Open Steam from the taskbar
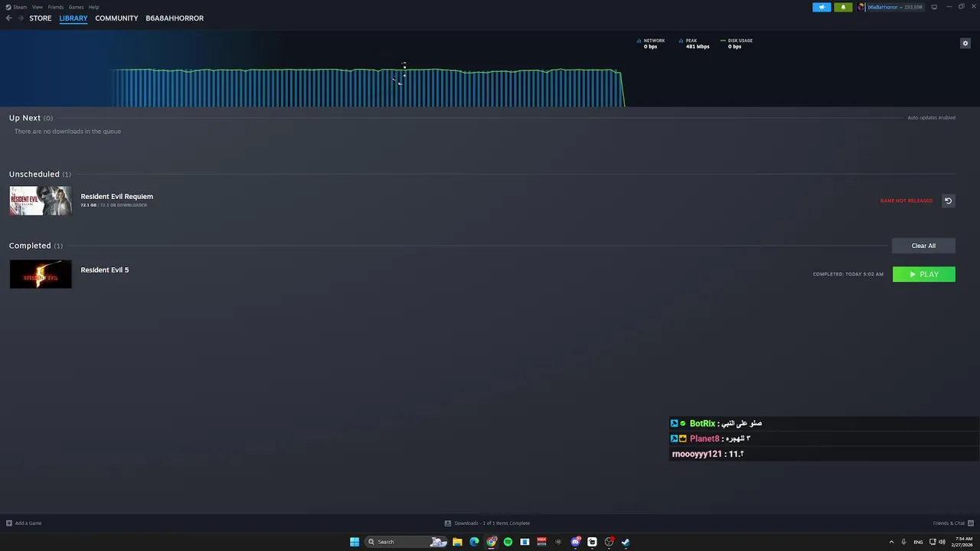Viewport: 980px width, 551px height. [x=626, y=542]
